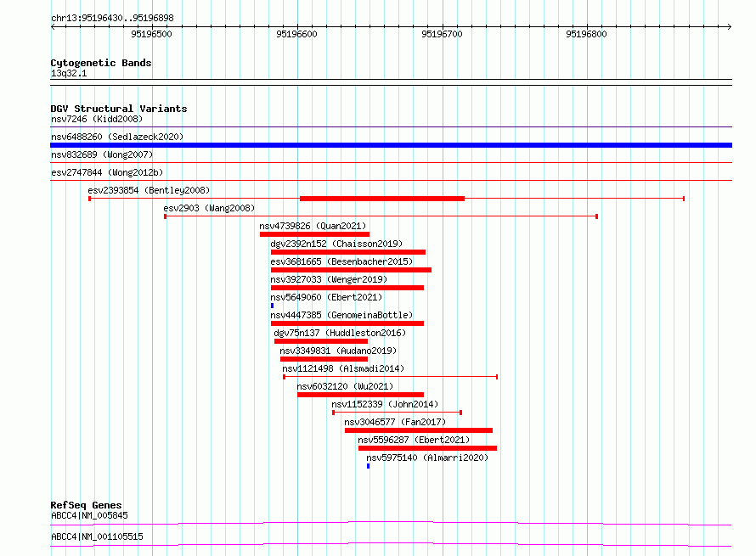This screenshot has width=756, height=556.
Task: Select the nsv3046577 red variant bar
Action: click(419, 430)
